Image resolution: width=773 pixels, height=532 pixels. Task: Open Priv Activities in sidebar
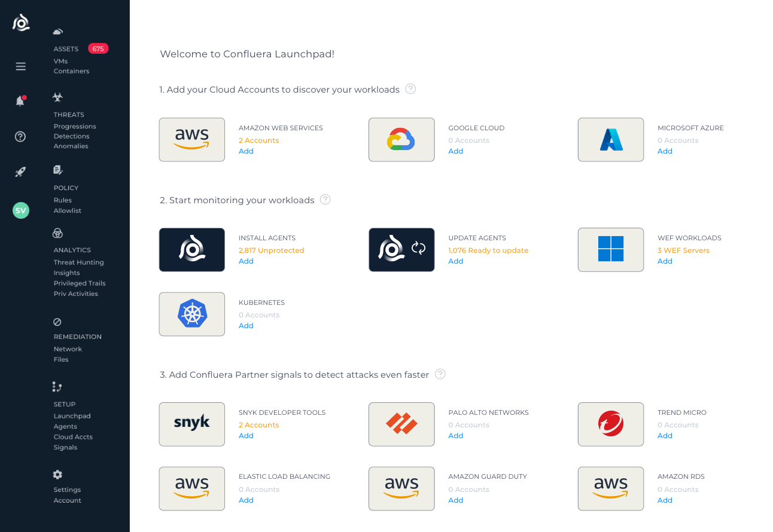75,294
